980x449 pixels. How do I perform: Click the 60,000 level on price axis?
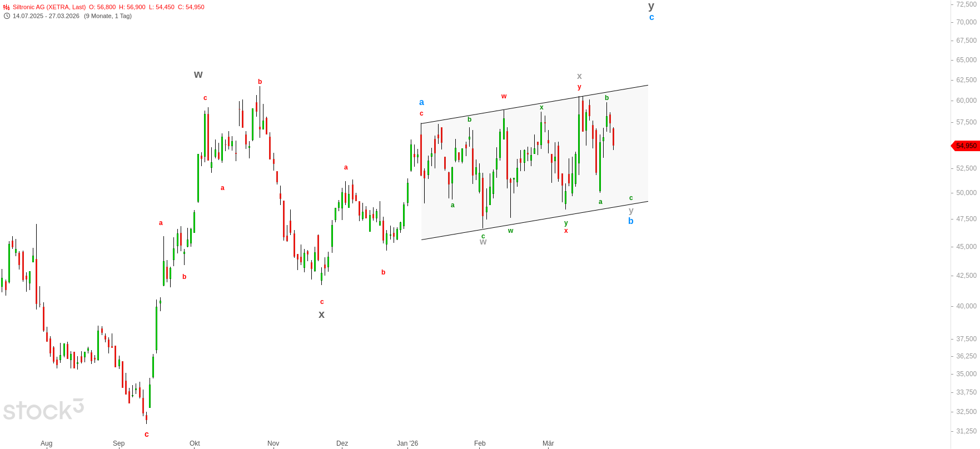[x=966, y=101]
